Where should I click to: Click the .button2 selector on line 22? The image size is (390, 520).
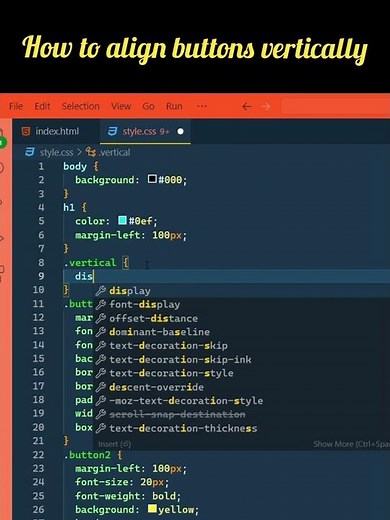click(x=87, y=455)
